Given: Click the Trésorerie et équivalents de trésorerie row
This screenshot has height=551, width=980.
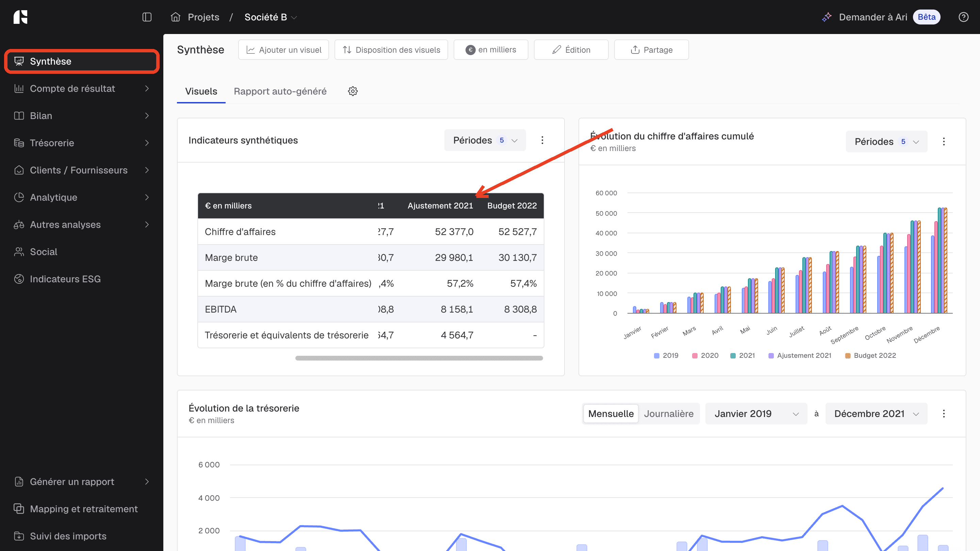Looking at the screenshot, I should pyautogui.click(x=371, y=335).
